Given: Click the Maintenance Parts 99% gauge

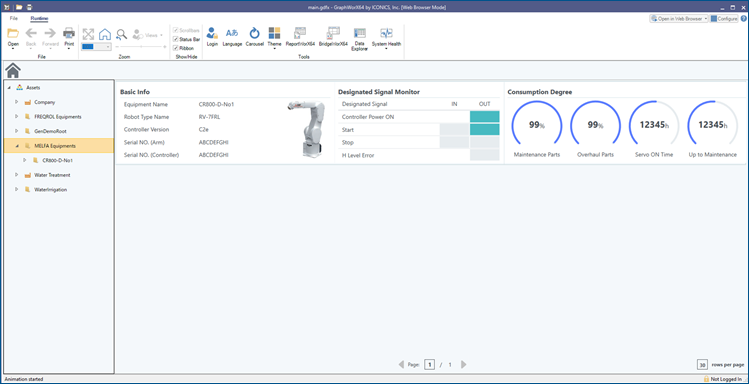Looking at the screenshot, I should 537,125.
